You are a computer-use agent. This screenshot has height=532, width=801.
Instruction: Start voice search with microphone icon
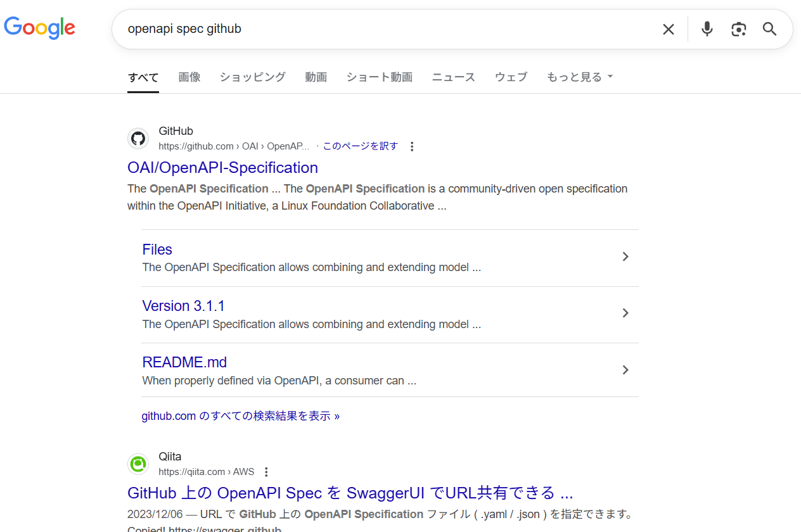click(x=707, y=29)
